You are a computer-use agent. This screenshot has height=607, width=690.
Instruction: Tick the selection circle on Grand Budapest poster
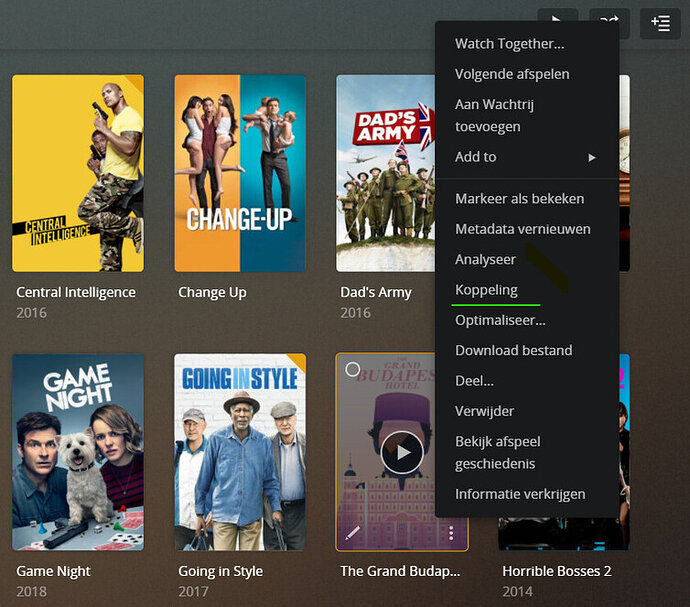(x=352, y=369)
